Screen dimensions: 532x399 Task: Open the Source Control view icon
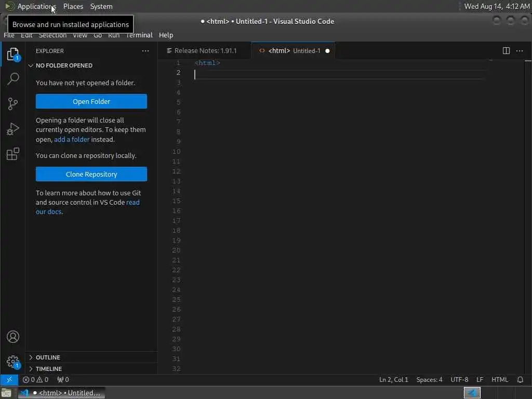pyautogui.click(x=13, y=104)
